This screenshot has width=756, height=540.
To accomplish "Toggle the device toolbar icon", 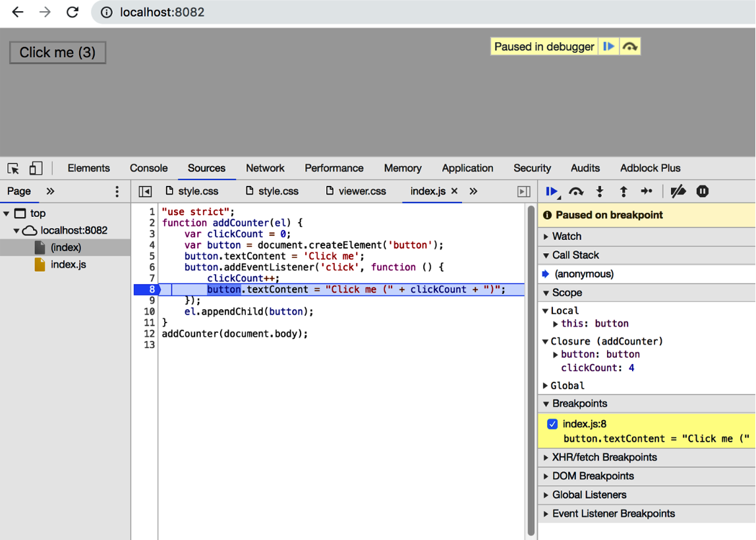I will click(36, 168).
